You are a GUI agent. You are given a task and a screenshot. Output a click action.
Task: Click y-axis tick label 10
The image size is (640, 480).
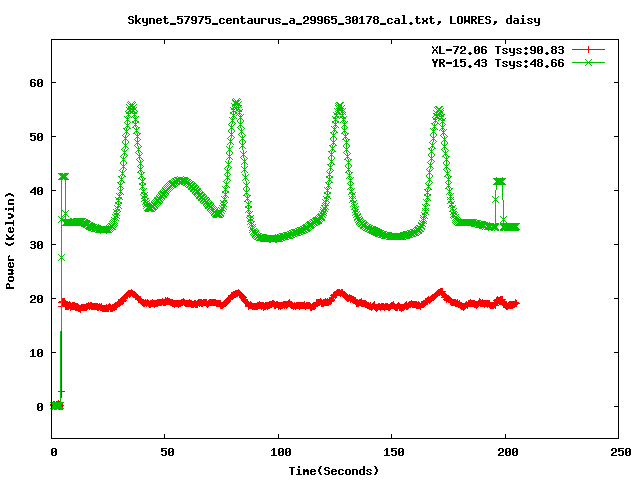pyautogui.click(x=36, y=353)
